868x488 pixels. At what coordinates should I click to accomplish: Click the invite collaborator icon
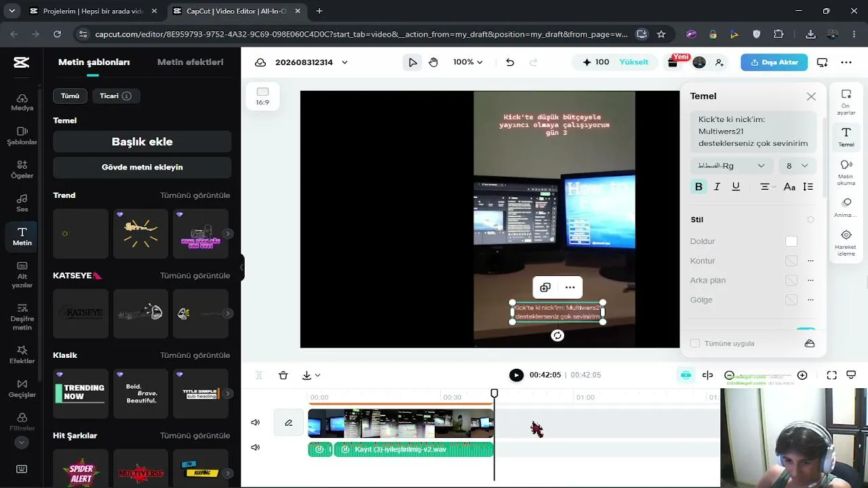point(719,62)
